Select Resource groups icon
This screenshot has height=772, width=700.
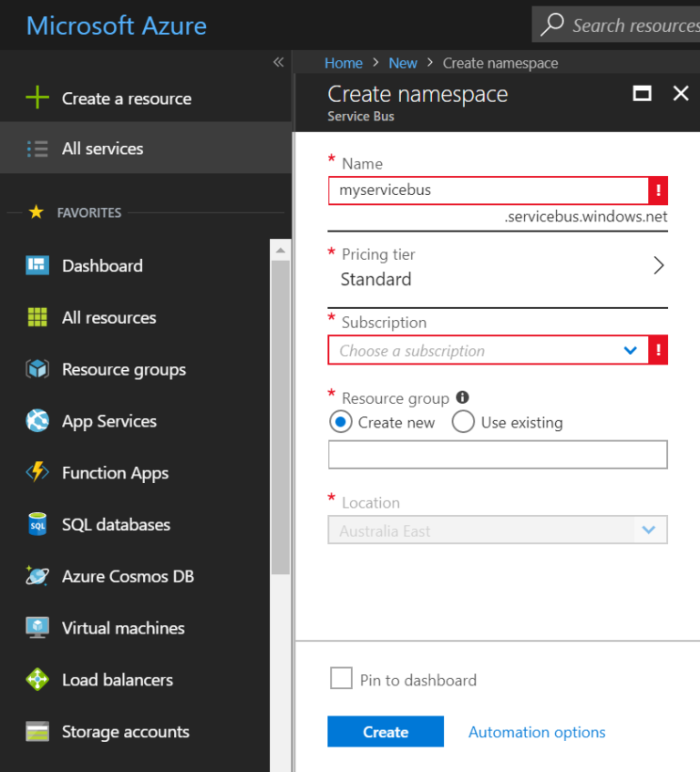(36, 369)
